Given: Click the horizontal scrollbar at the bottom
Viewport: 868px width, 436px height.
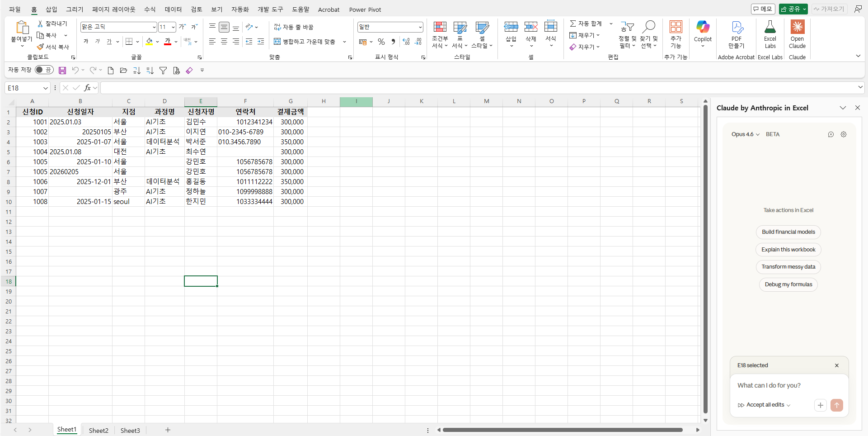Looking at the screenshot, I should (x=563, y=430).
